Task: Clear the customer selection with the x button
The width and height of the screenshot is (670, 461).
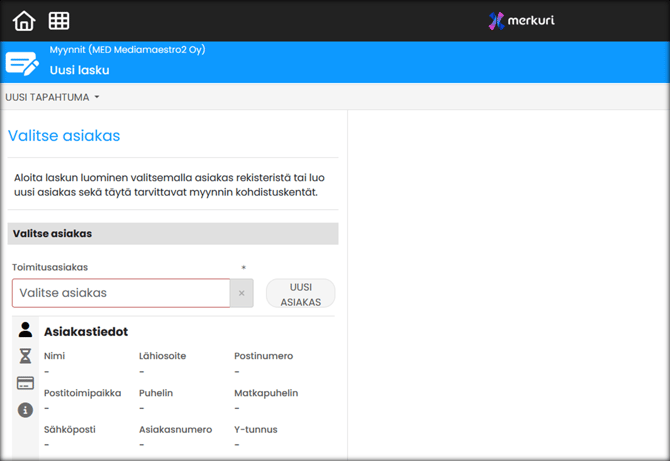Action: click(241, 293)
